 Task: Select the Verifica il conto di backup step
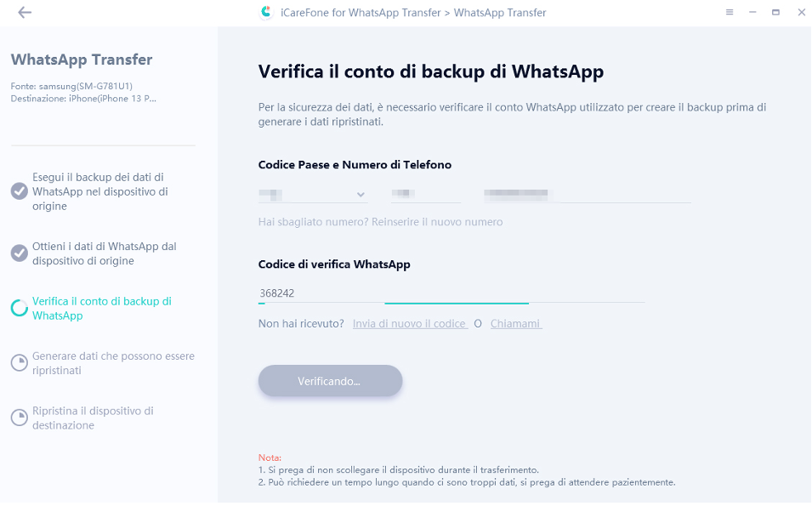[102, 308]
